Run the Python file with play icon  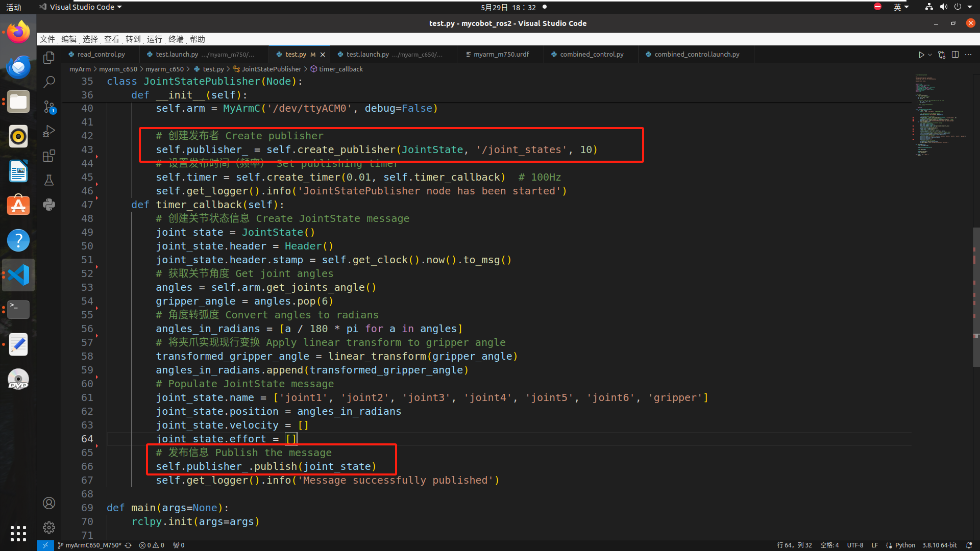[921, 55]
